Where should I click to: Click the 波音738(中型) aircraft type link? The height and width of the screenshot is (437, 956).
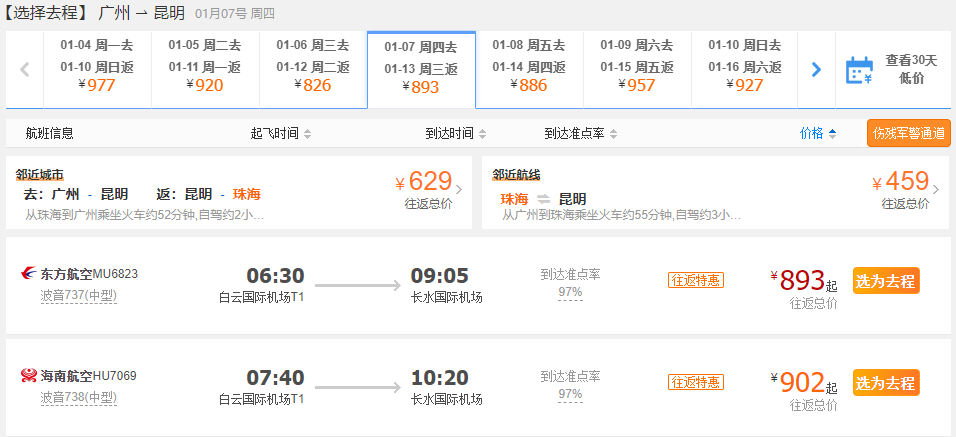click(x=79, y=398)
